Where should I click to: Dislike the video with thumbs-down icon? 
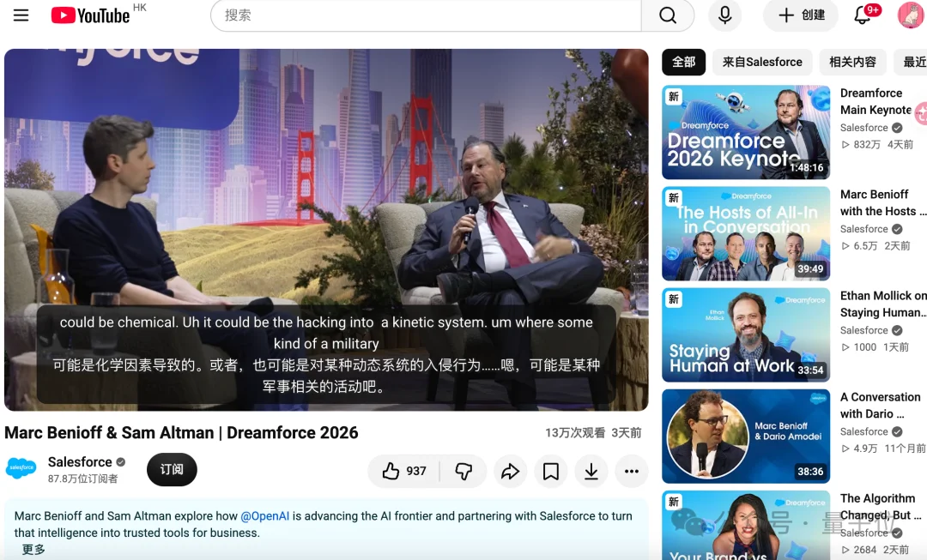463,471
